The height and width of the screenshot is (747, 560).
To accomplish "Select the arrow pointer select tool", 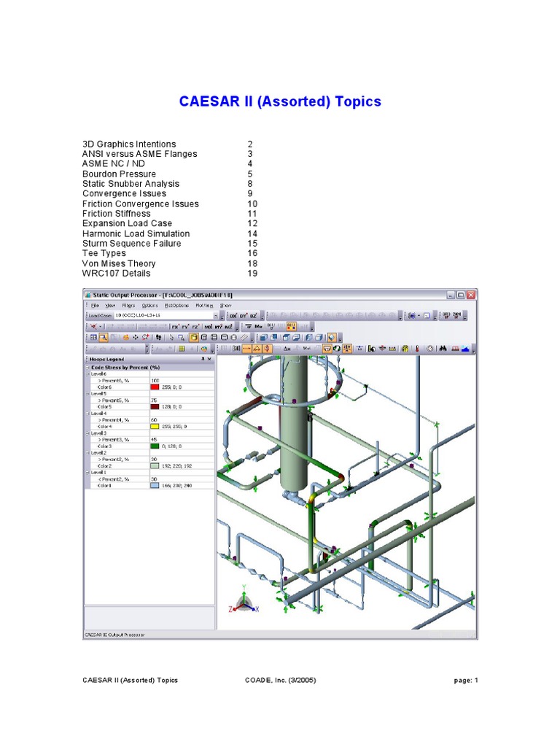I will point(171,337).
